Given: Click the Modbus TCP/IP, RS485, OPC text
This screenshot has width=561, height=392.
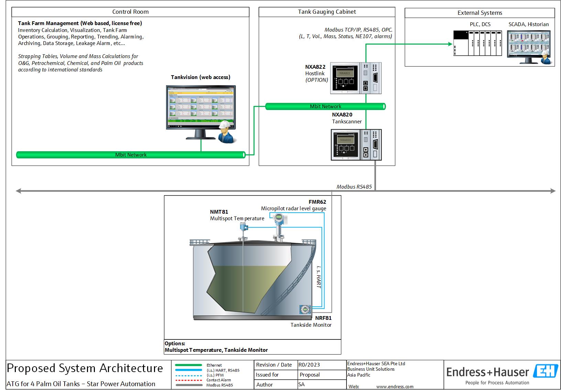Looking at the screenshot, I should 358,30.
